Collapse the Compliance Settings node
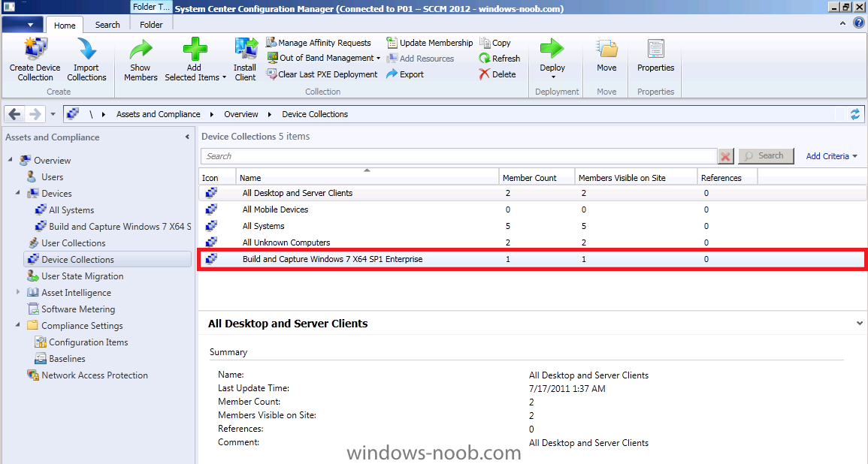The image size is (868, 464). tap(18, 325)
